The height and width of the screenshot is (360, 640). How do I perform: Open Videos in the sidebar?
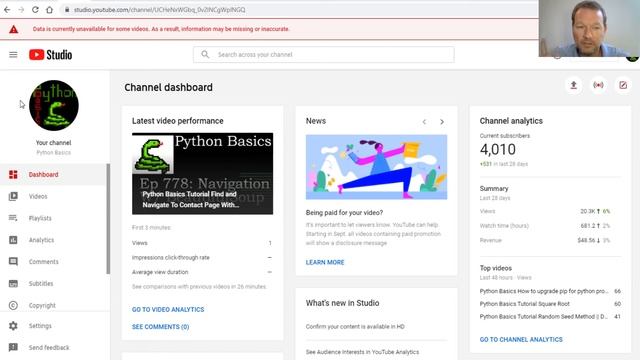[x=53, y=196]
